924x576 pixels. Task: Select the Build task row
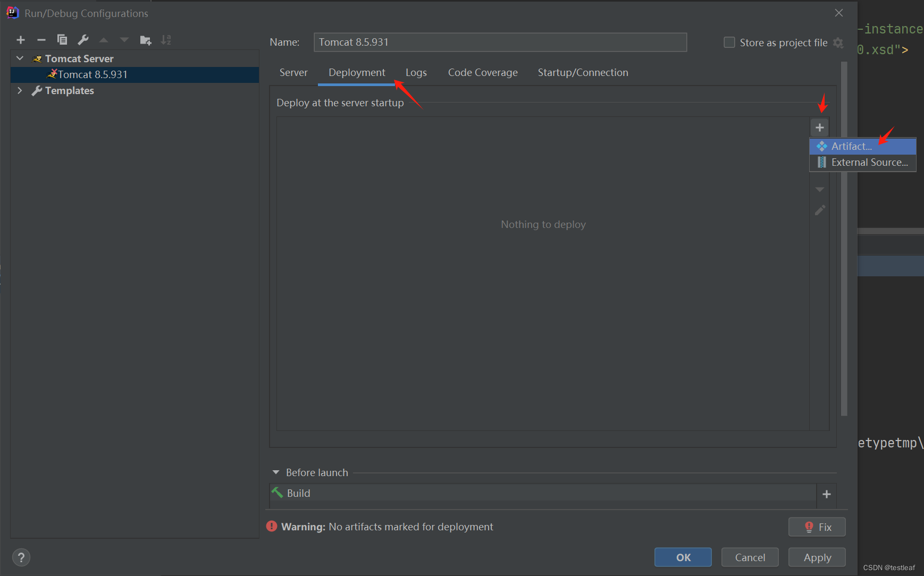click(x=543, y=493)
